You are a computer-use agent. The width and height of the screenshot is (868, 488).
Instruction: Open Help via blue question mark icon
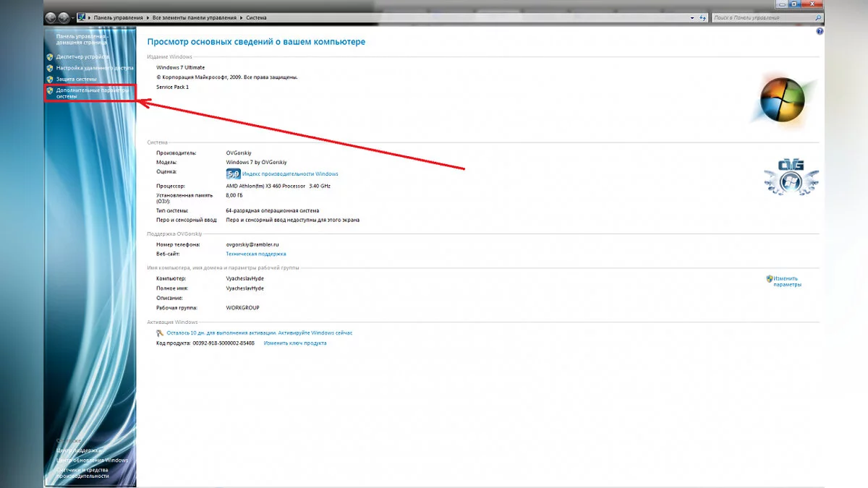tap(820, 32)
